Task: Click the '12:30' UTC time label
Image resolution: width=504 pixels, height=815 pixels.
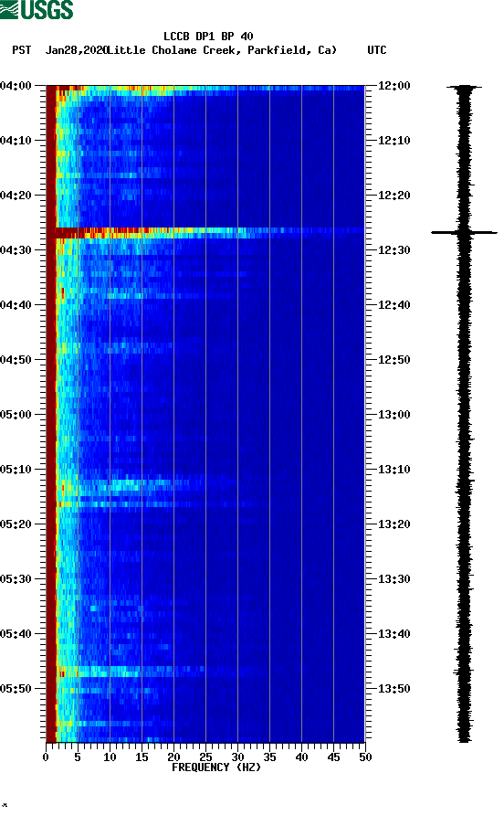Action: coord(394,250)
